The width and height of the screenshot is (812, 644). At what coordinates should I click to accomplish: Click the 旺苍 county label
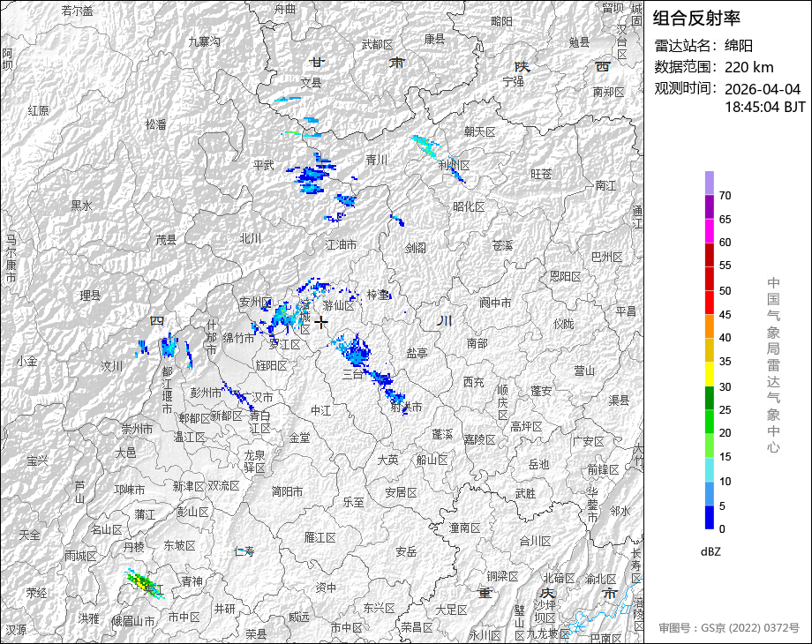point(541,174)
